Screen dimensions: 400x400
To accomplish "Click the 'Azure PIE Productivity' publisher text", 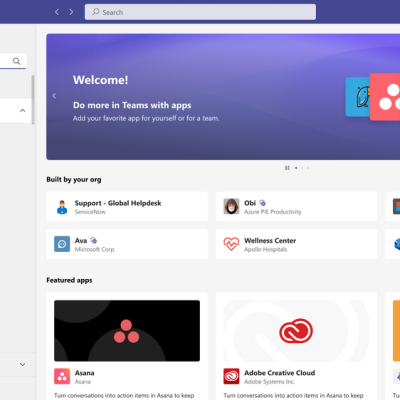I will point(273,212).
